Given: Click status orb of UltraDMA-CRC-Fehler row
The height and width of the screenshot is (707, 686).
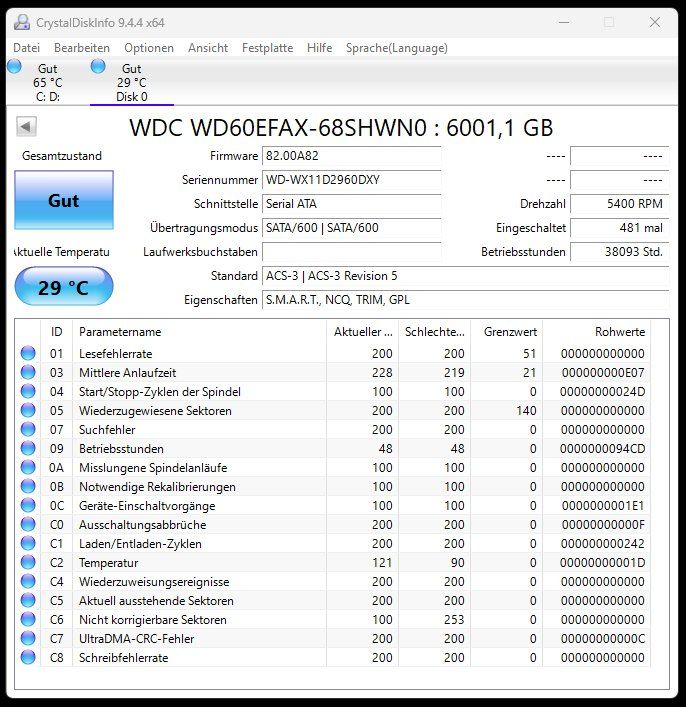Looking at the screenshot, I should pyautogui.click(x=28, y=638).
